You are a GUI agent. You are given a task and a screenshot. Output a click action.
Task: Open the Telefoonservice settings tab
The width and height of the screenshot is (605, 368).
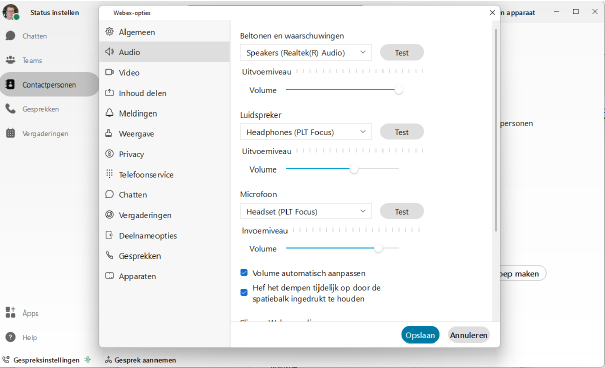(165, 174)
